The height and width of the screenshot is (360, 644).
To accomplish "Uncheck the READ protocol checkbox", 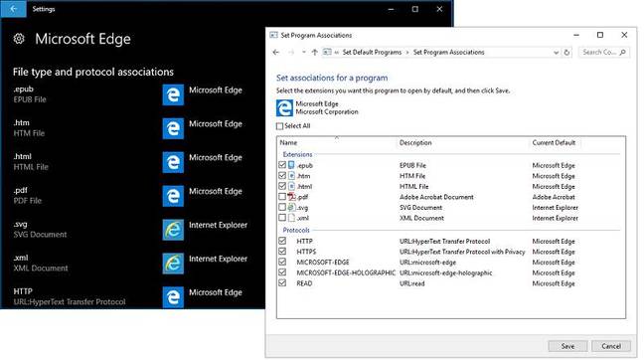I will pos(282,282).
